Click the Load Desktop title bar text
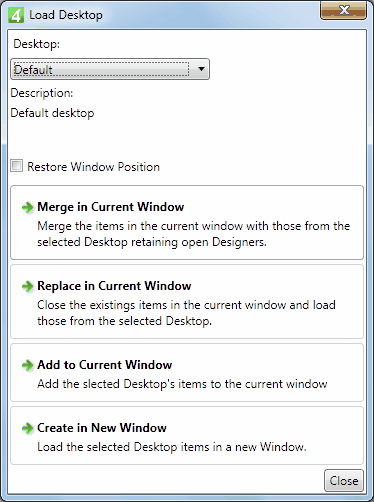The image size is (374, 502). pyautogui.click(x=66, y=15)
